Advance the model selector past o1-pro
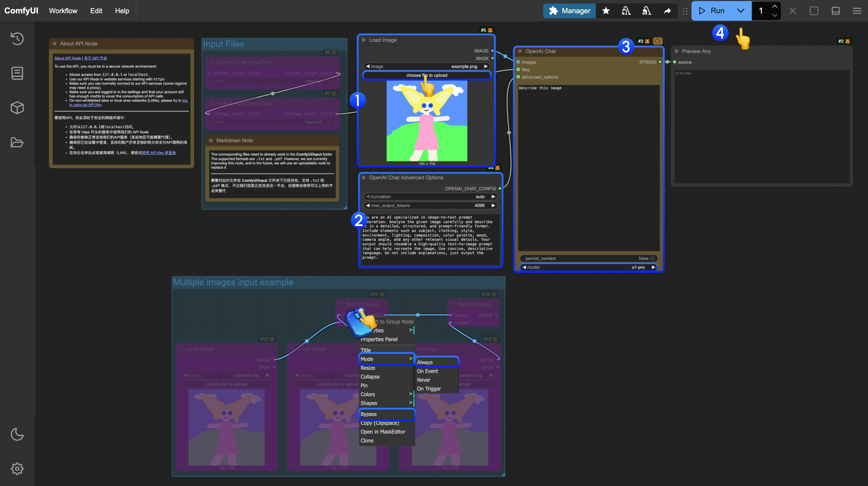868x486 pixels. pos(653,267)
